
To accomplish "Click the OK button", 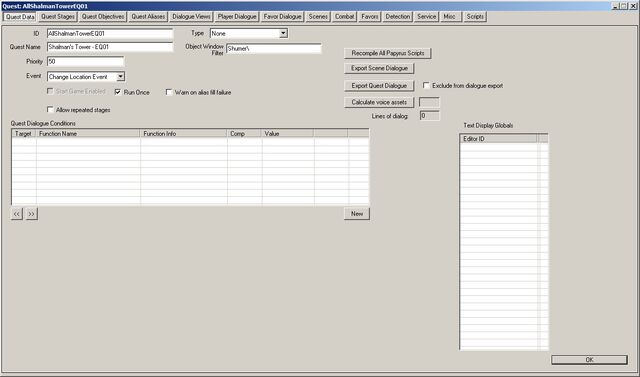I will 589,360.
